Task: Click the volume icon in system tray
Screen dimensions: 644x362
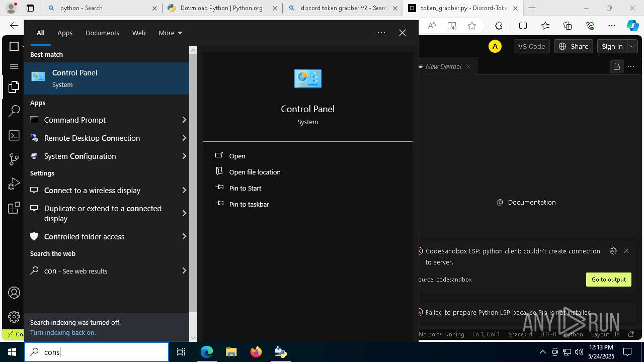Action: (x=579, y=352)
